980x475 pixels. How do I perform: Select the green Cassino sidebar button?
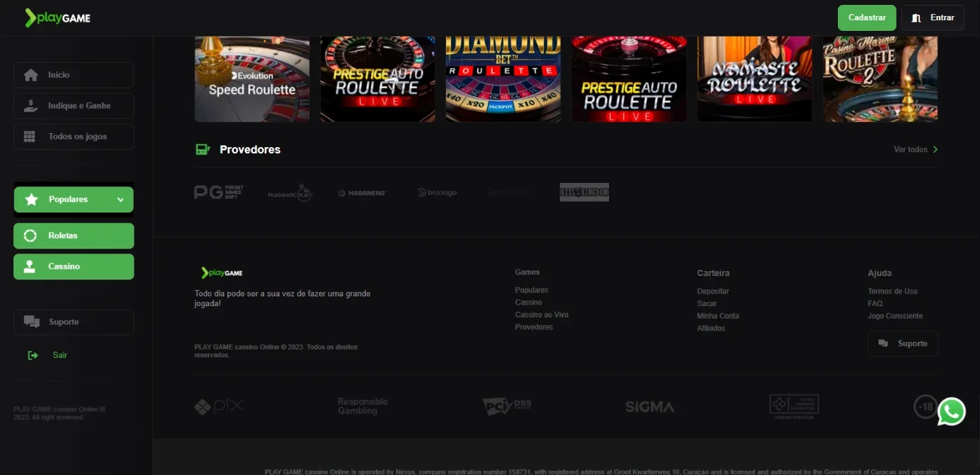pos(73,267)
